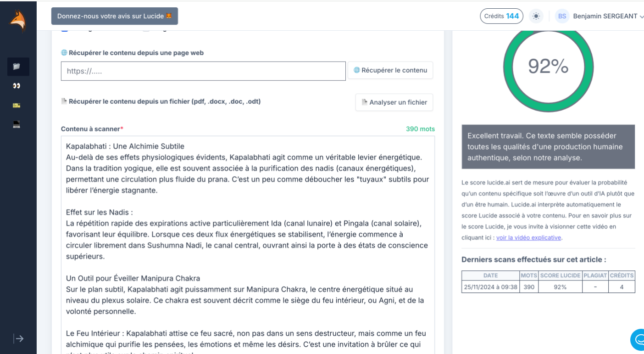The height and width of the screenshot is (354, 644).
Task: Open the 'voir la vidéo explicative' link
Action: 528,237
